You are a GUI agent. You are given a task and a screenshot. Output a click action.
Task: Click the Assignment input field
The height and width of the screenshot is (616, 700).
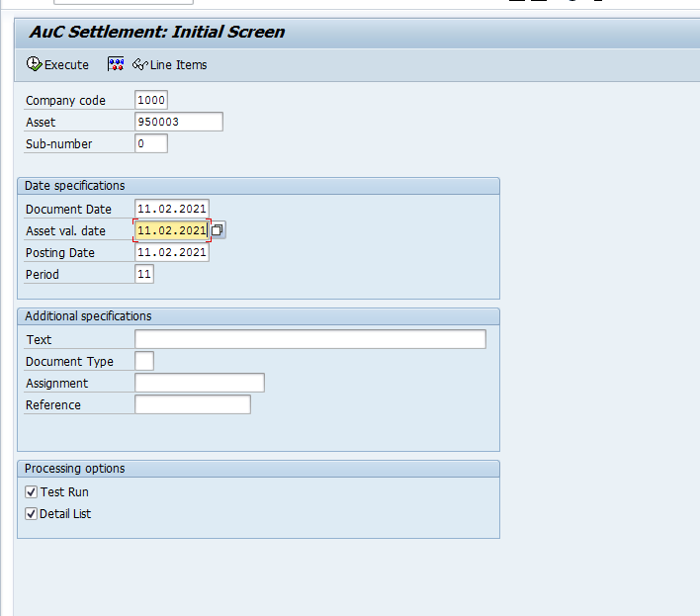click(x=200, y=383)
